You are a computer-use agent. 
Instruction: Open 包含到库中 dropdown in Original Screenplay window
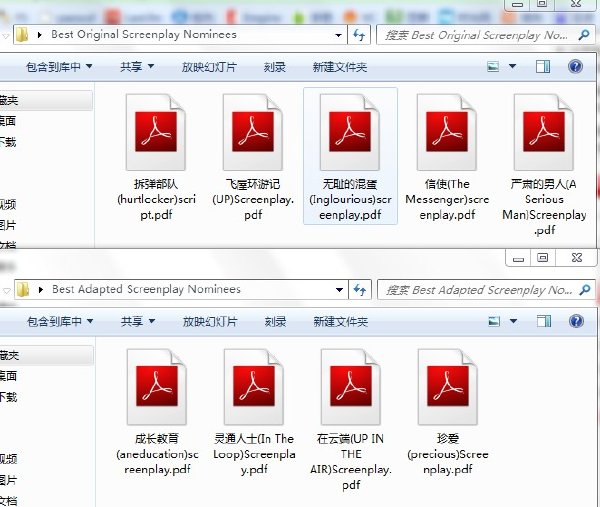[59, 67]
